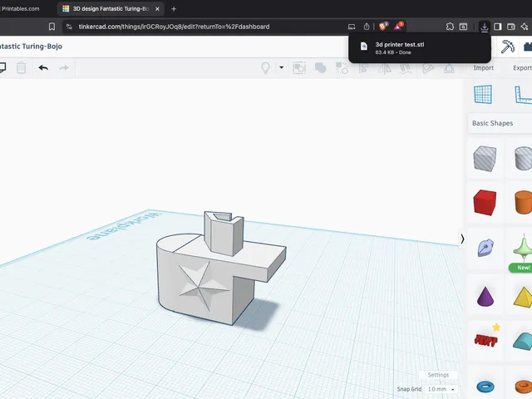Image resolution: width=532 pixels, height=399 pixels.
Task: Pick the purple Cone shape
Action: (485, 296)
